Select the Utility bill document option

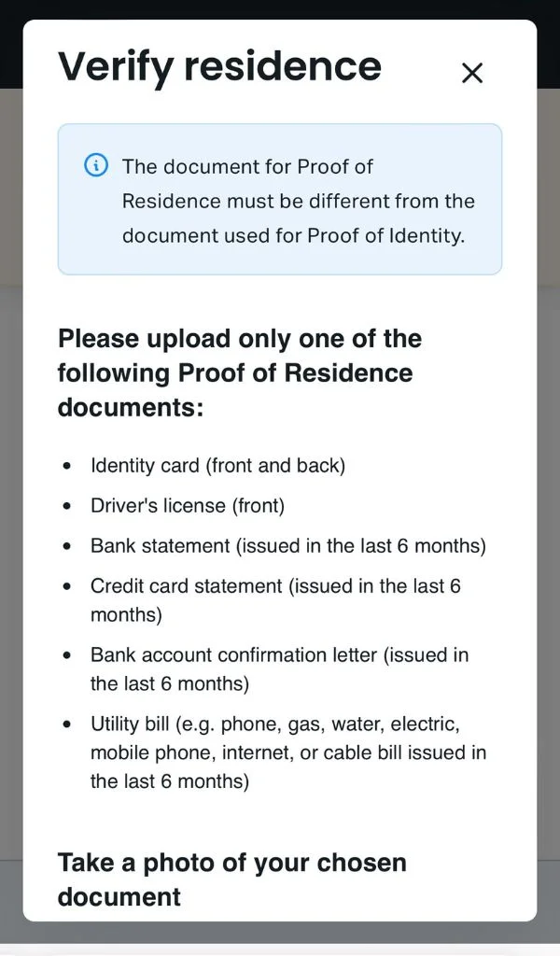280,724
